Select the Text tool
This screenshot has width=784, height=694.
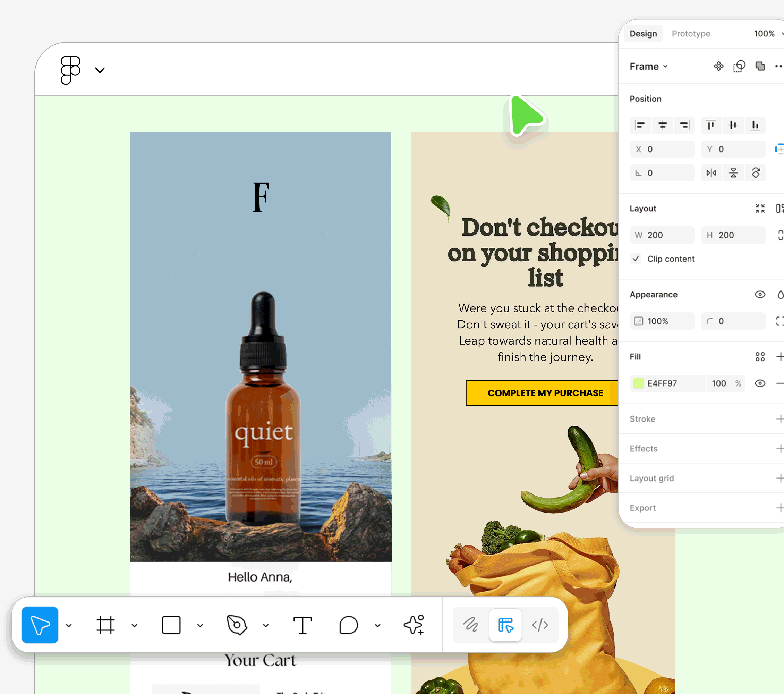(x=302, y=625)
